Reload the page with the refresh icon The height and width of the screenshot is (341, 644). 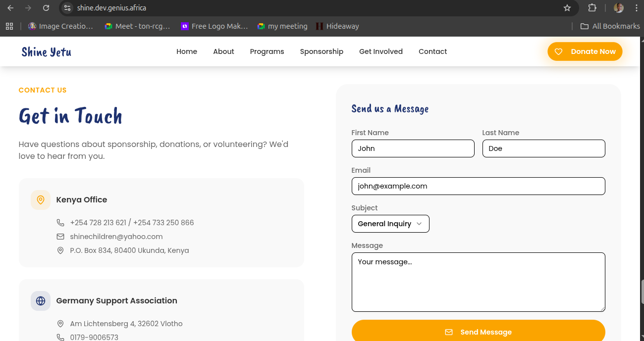pyautogui.click(x=46, y=8)
